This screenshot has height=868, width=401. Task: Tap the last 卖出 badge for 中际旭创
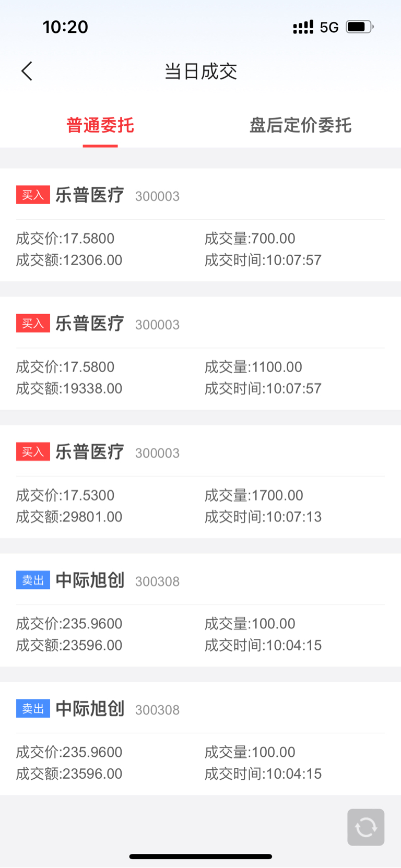[x=33, y=708]
